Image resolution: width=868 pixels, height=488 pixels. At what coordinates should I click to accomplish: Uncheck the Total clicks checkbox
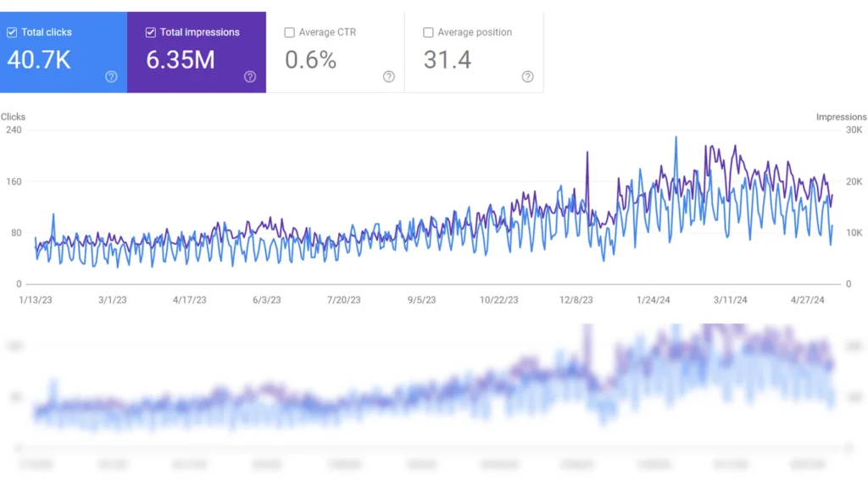click(12, 32)
